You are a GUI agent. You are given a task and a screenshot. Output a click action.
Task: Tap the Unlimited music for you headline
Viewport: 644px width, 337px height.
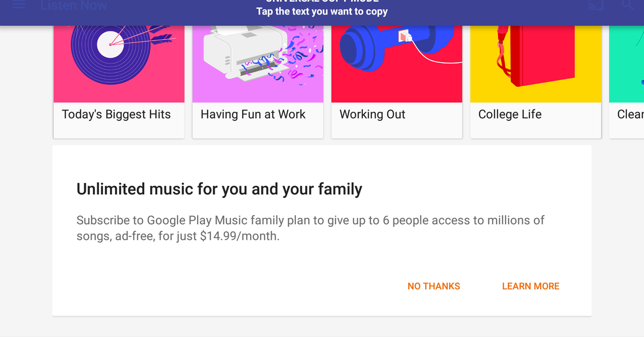click(x=219, y=189)
